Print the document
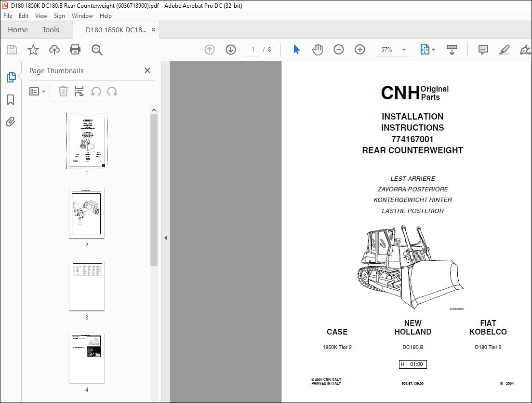The image size is (532, 403). click(x=75, y=50)
